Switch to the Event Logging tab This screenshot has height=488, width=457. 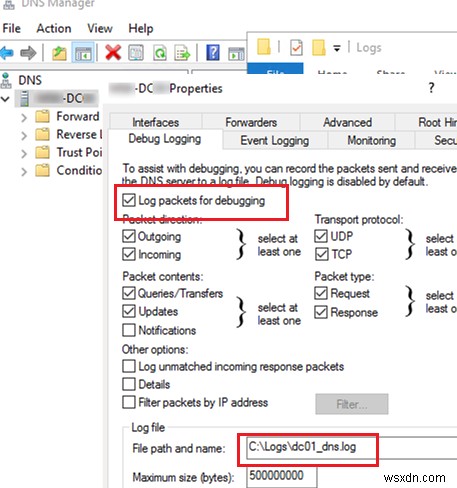275,140
